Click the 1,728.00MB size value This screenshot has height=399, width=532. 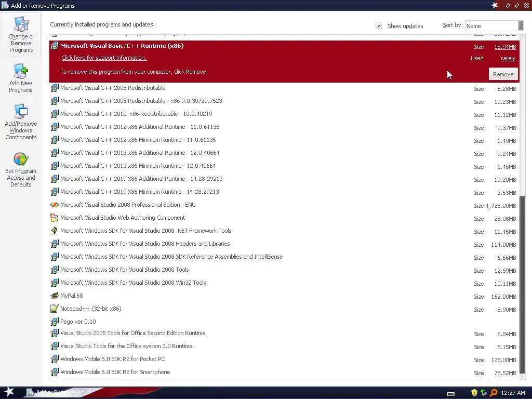click(x=501, y=206)
